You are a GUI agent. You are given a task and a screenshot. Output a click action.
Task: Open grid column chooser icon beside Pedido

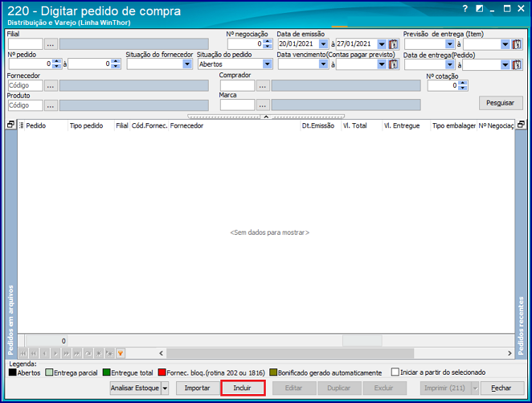point(22,125)
